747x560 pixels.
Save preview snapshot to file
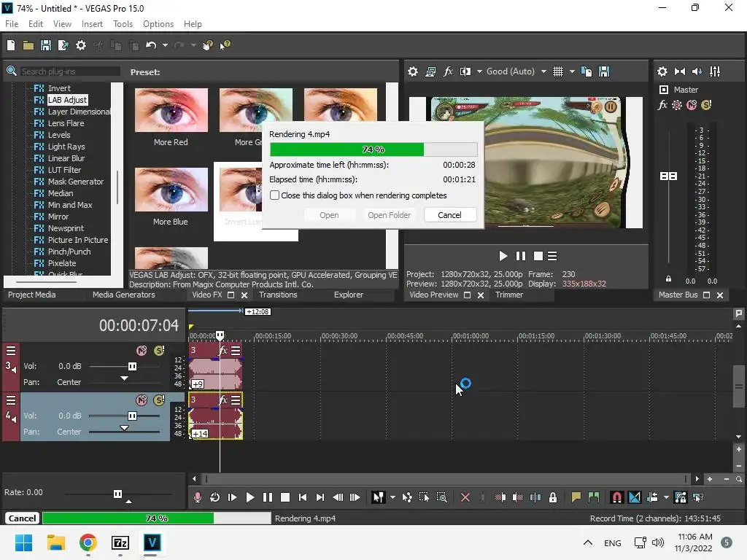coord(604,72)
